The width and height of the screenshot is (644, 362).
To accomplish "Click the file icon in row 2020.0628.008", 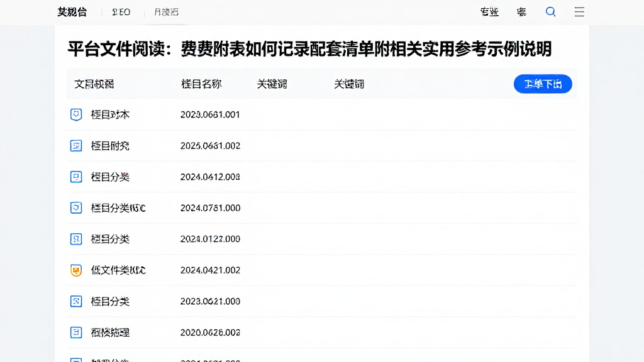I will (76, 332).
